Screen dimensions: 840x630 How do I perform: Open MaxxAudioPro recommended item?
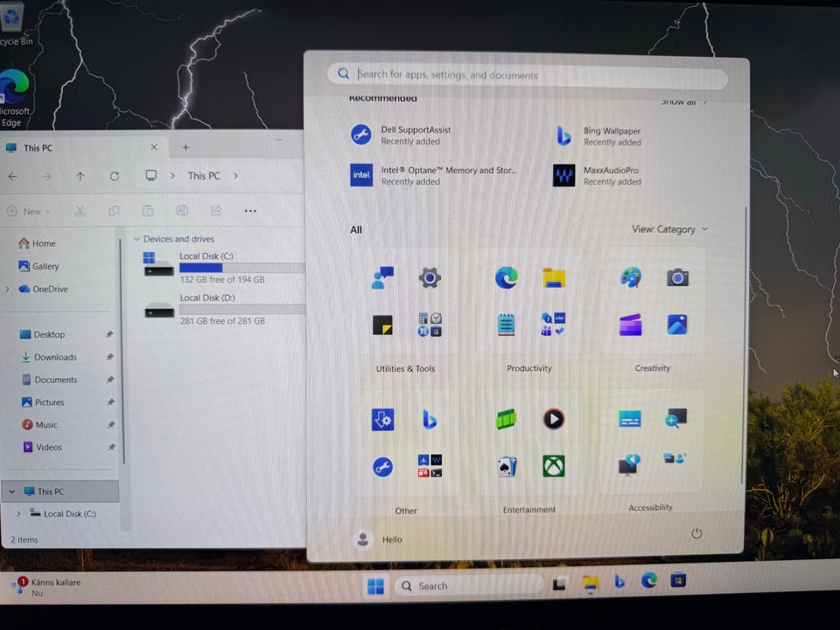598,176
